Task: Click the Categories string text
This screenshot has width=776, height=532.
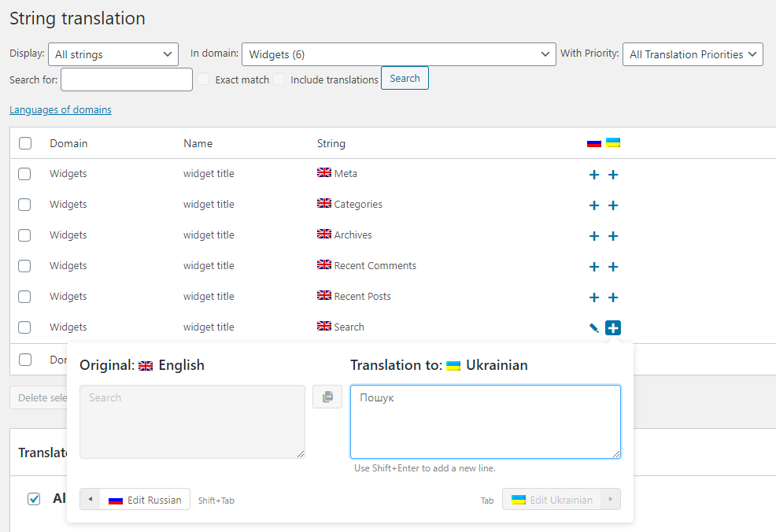Action: 358,205
